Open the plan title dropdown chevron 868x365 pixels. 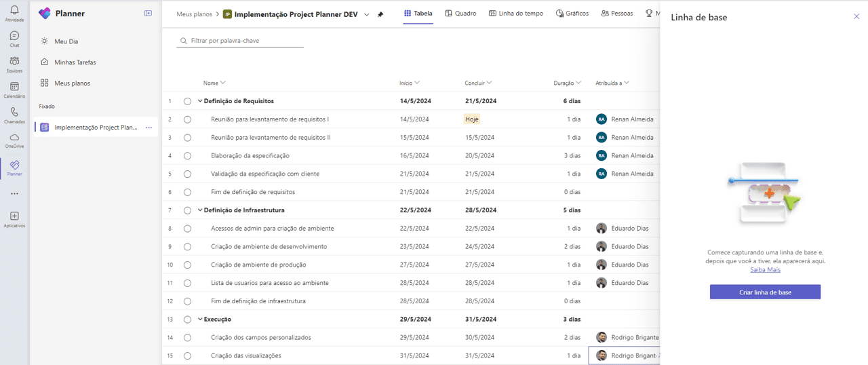pyautogui.click(x=367, y=14)
